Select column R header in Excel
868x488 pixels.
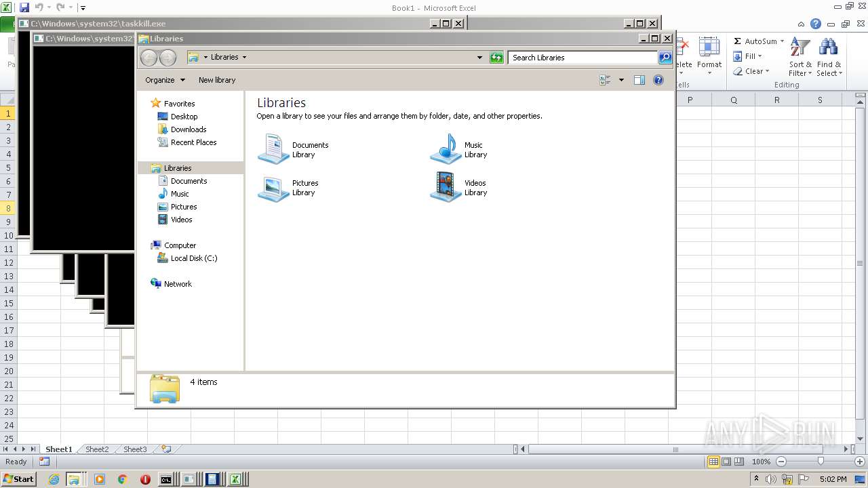[x=776, y=100]
